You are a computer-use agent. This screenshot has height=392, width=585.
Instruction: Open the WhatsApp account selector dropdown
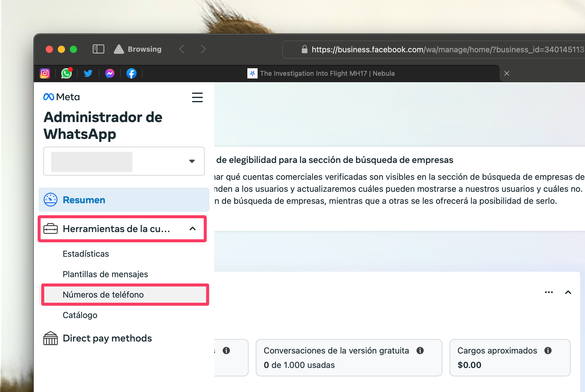coord(192,161)
